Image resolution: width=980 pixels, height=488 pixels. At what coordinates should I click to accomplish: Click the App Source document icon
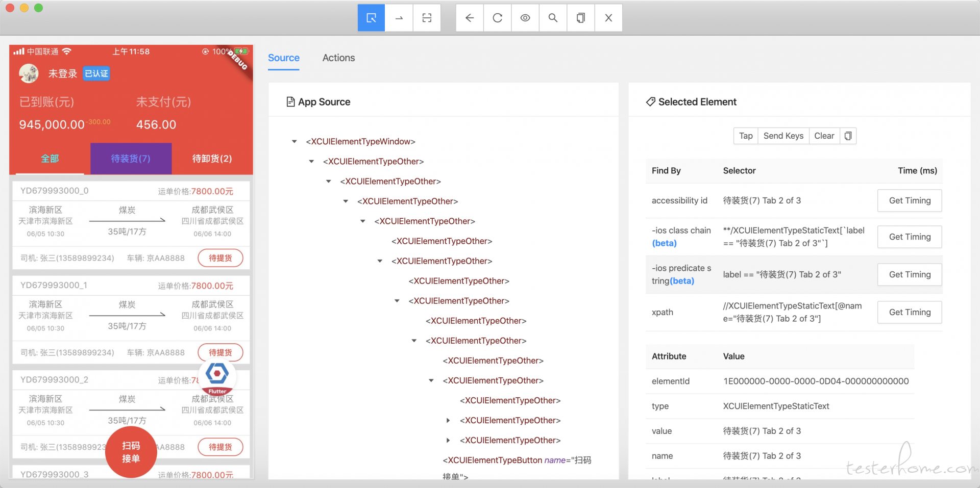tap(290, 102)
